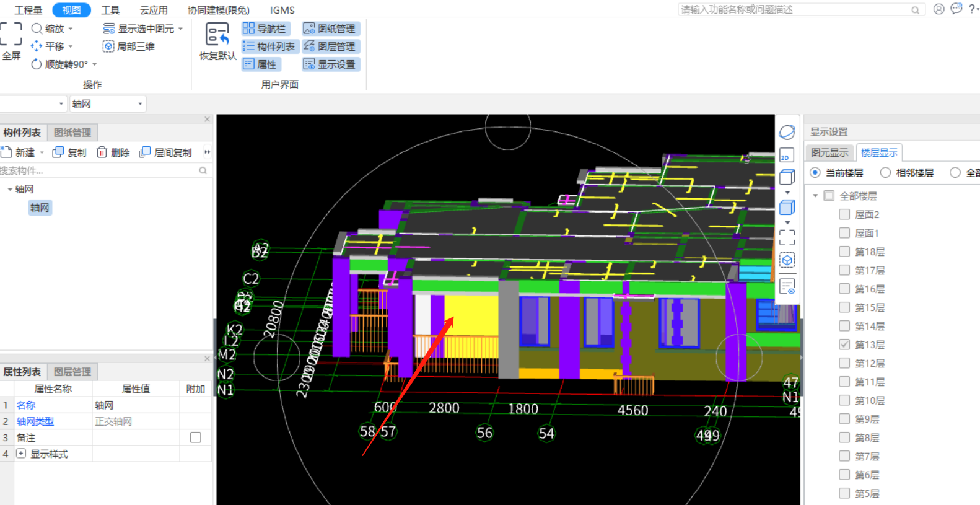Click the fit-to-screen bracket icon in viewport
The width and height of the screenshot is (980, 505).
[787, 237]
